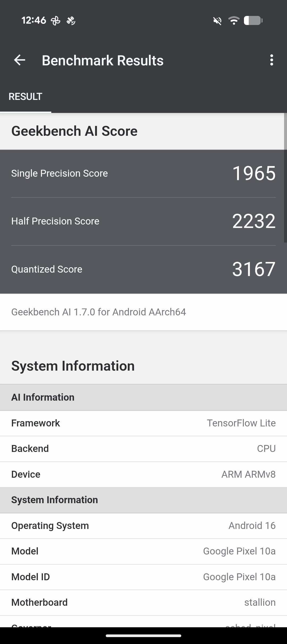Select the RESULT tab
Viewport: 287px width, 644px height.
tap(26, 97)
